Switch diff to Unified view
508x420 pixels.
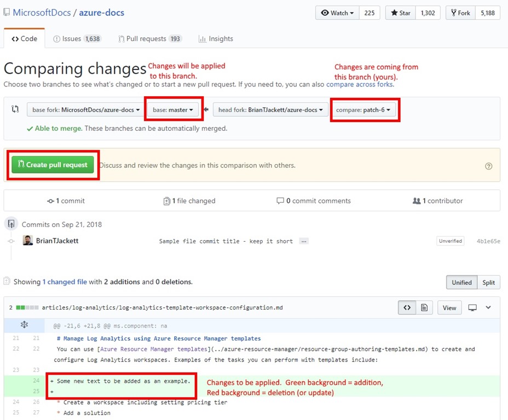pos(461,282)
